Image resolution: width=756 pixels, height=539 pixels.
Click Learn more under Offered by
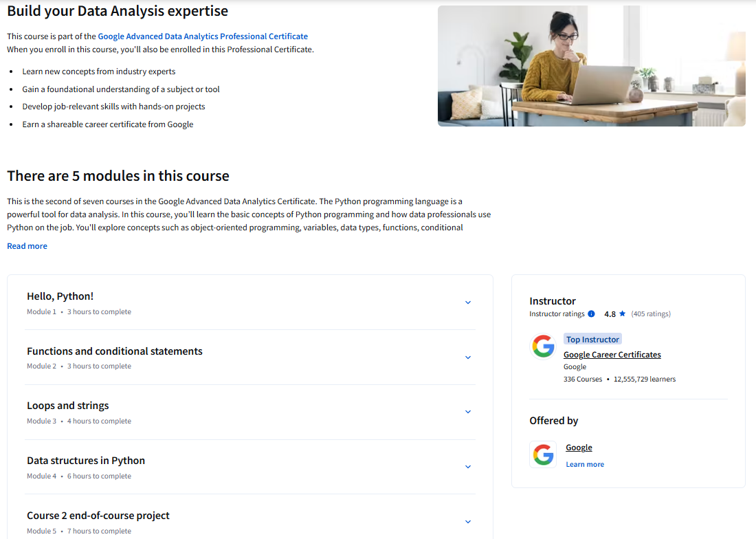click(585, 464)
